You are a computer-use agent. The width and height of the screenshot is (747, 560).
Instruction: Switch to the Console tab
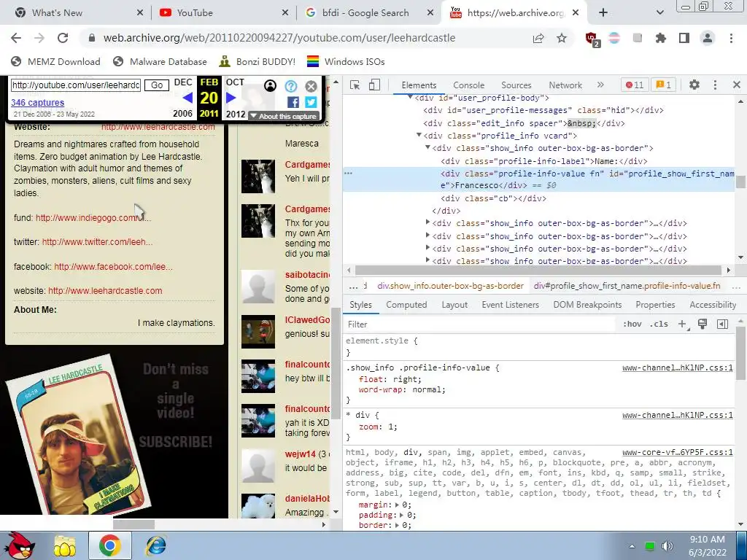(469, 85)
